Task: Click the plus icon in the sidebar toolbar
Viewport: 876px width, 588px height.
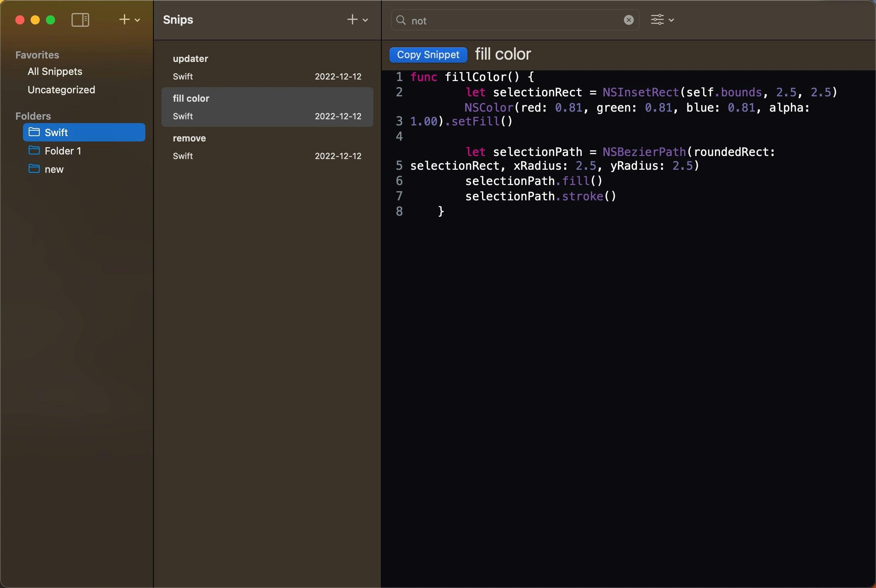Action: (124, 19)
